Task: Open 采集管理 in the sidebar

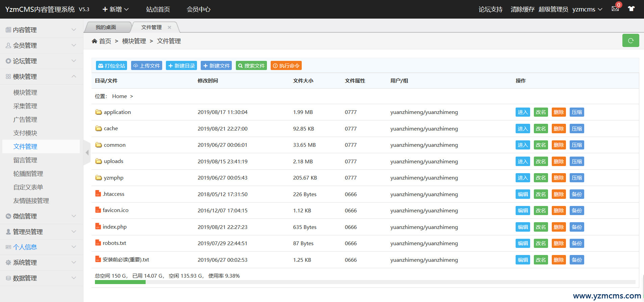Action: (x=25, y=106)
